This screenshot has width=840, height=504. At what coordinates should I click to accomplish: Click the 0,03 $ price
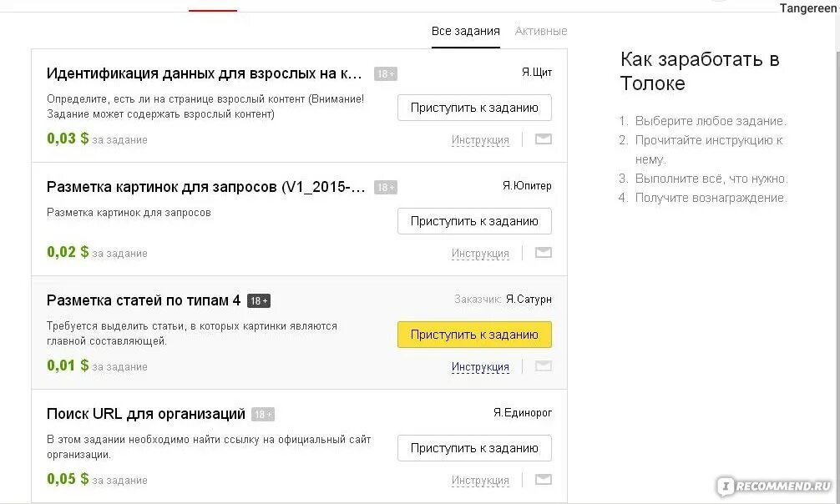[68, 139]
